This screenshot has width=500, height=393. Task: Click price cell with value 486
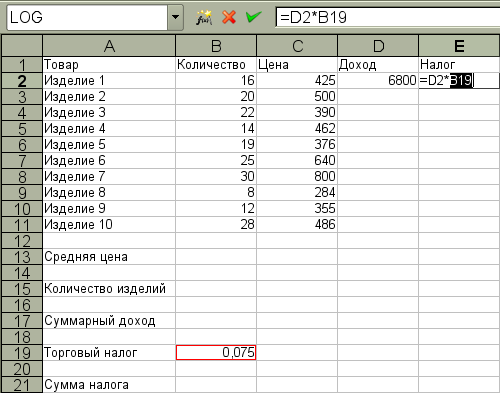297,225
